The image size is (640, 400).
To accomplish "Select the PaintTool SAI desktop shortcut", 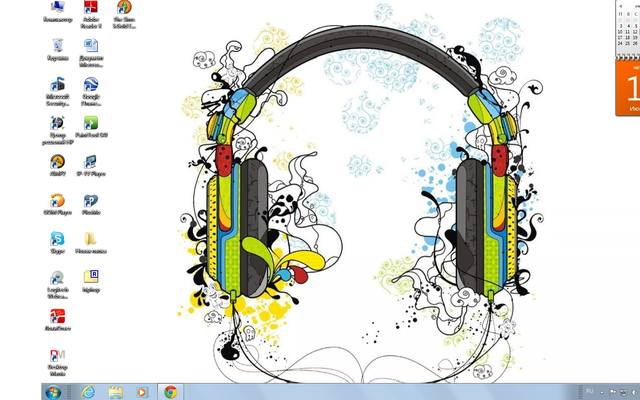I will click(91, 124).
